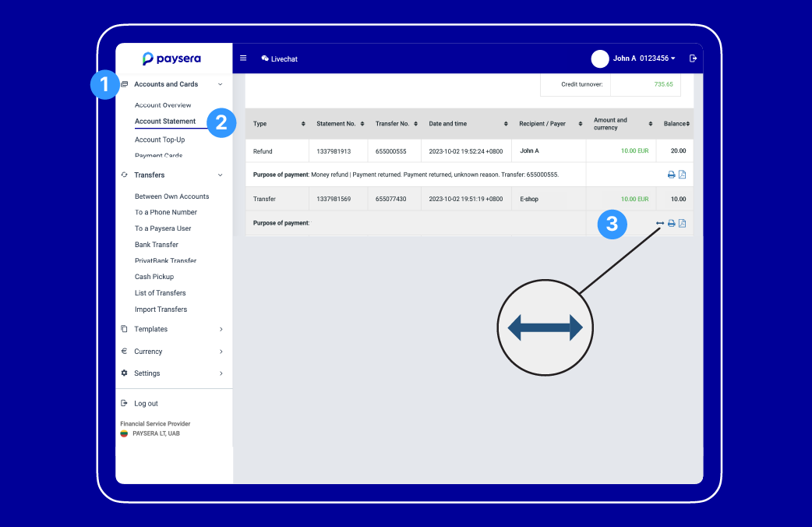Click the print icon on the Refund row
This screenshot has height=527, width=812.
coord(671,175)
